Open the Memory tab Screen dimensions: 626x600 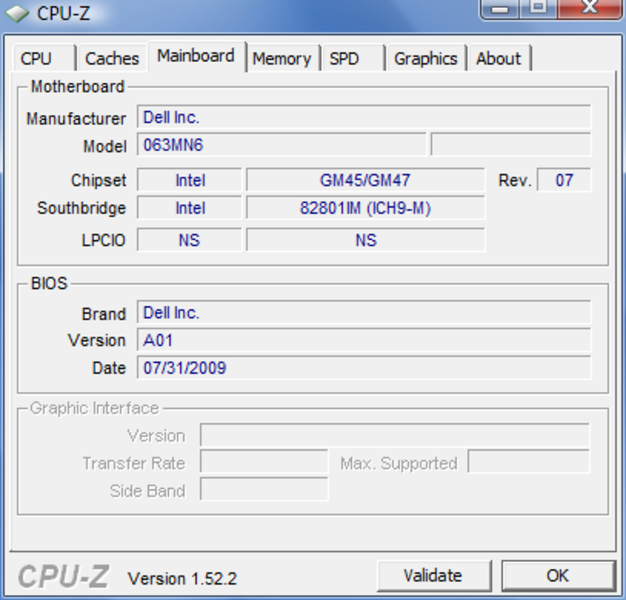[282, 59]
